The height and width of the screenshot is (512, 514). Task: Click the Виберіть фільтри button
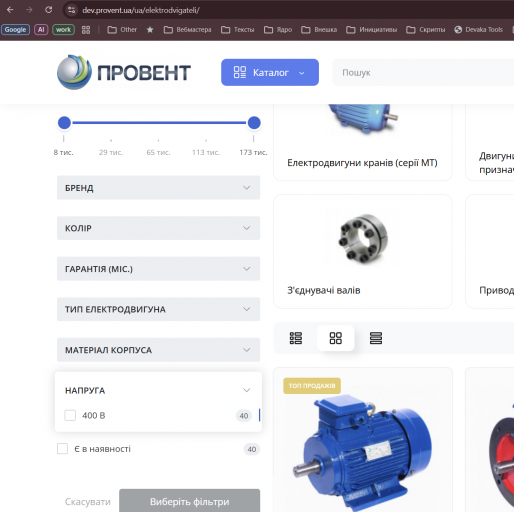coord(189,501)
